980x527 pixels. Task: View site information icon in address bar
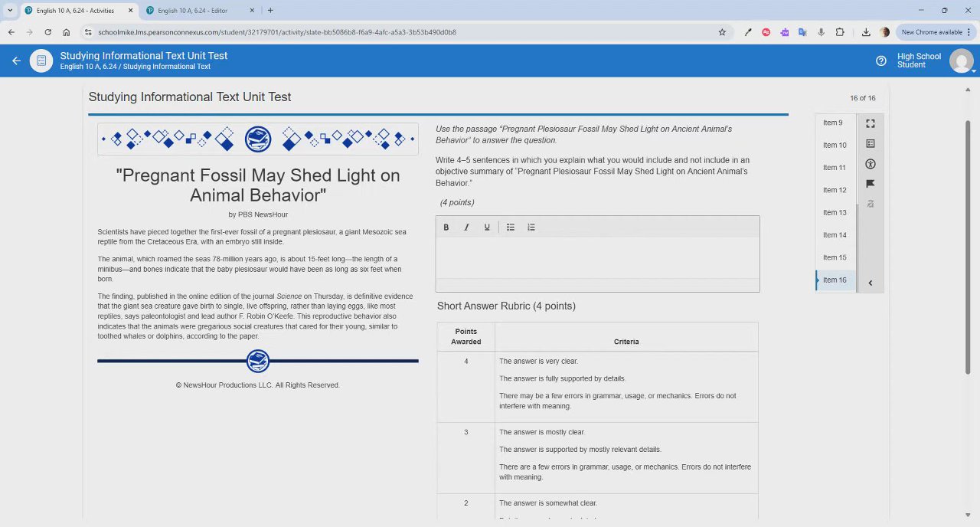click(x=88, y=32)
